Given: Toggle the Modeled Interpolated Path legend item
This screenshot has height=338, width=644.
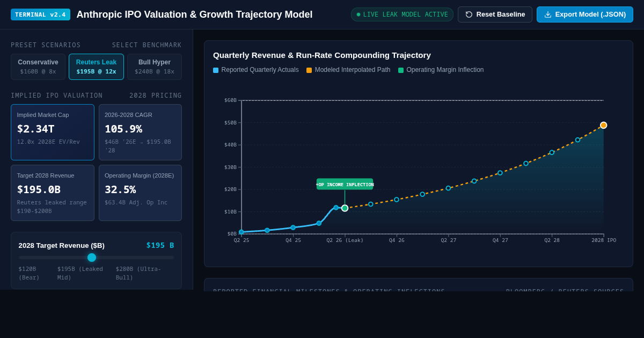Looking at the screenshot, I should pos(348,70).
